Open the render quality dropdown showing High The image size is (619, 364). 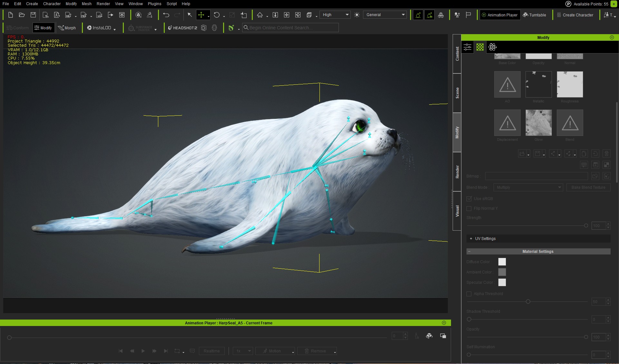tap(335, 14)
